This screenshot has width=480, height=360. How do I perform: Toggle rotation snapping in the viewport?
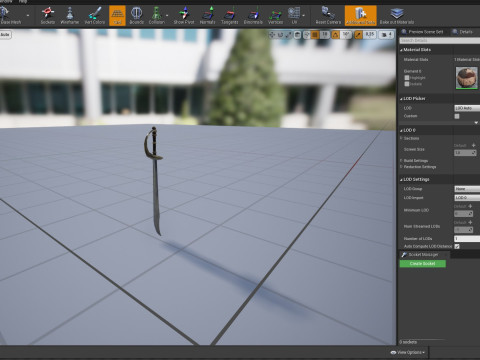336,35
